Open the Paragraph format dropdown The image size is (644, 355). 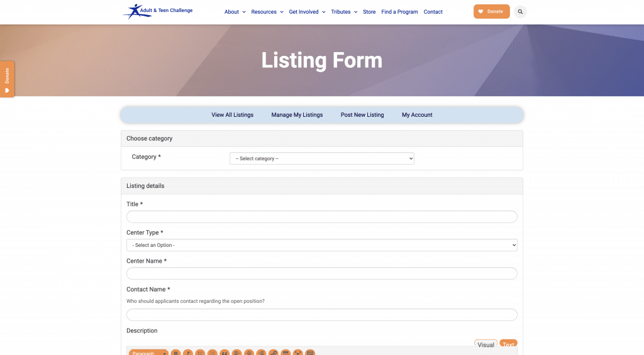148,352
